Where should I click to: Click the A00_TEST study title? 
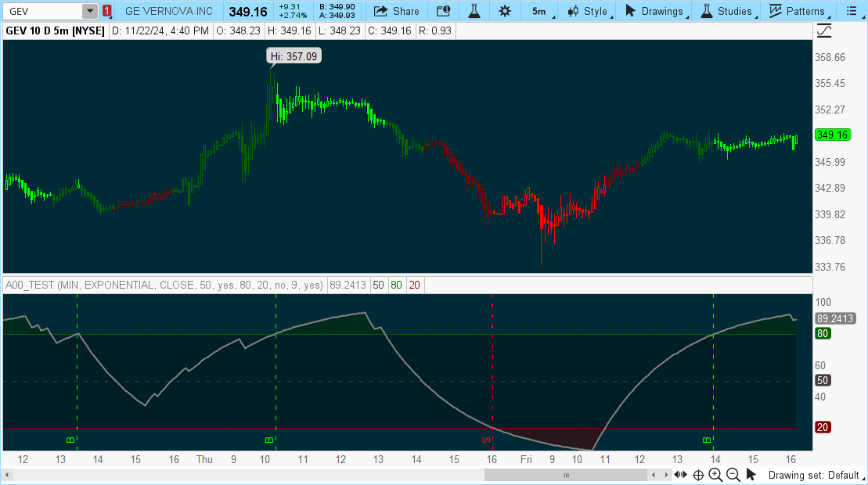[x=164, y=286]
